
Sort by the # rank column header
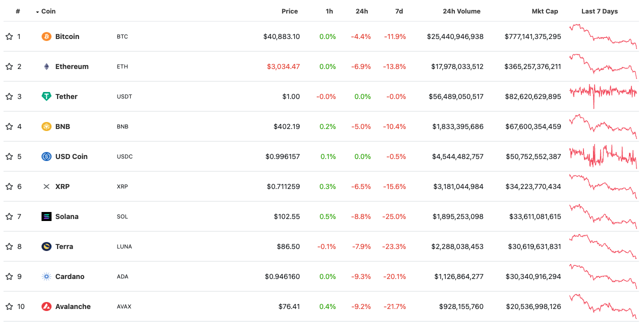pos(18,11)
